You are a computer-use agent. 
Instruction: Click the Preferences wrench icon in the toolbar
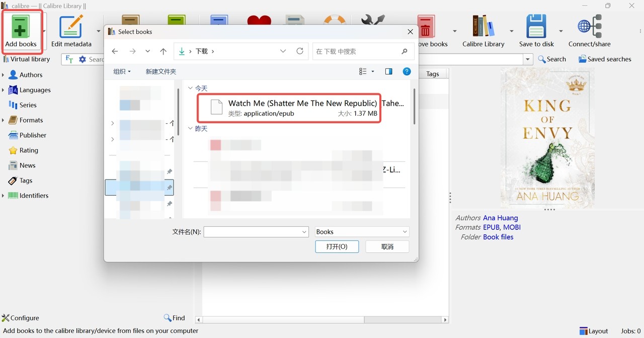[373, 21]
